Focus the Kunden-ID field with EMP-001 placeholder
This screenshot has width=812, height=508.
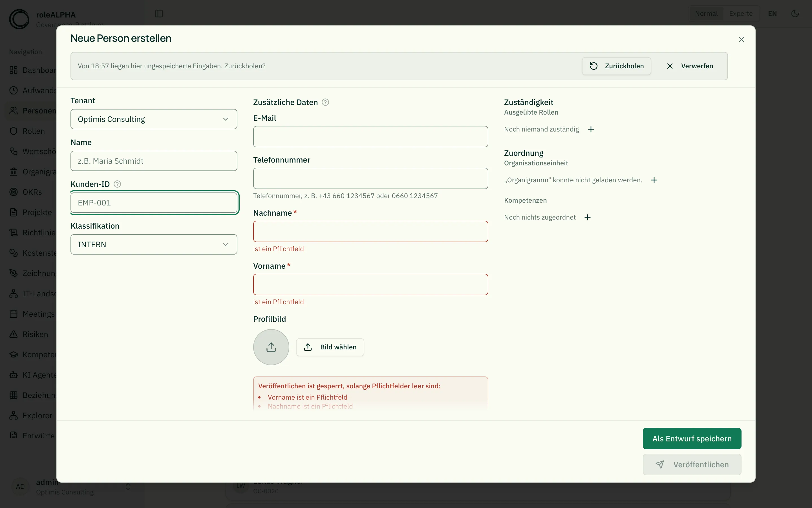point(154,203)
